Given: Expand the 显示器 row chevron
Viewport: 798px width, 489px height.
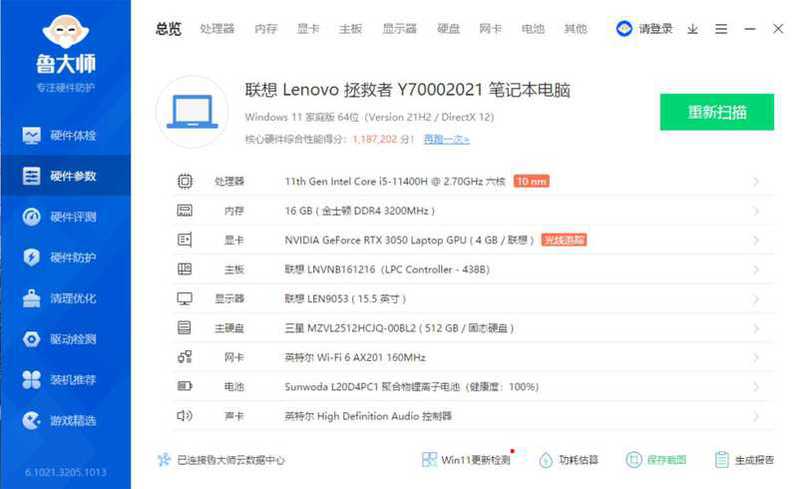Looking at the screenshot, I should [x=756, y=299].
